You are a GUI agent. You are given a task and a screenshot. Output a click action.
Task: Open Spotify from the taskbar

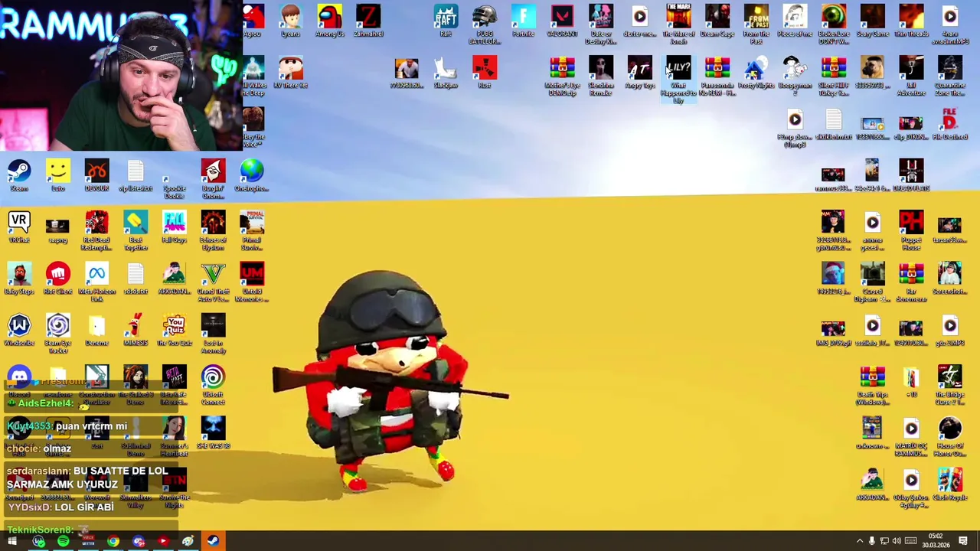pos(63,542)
